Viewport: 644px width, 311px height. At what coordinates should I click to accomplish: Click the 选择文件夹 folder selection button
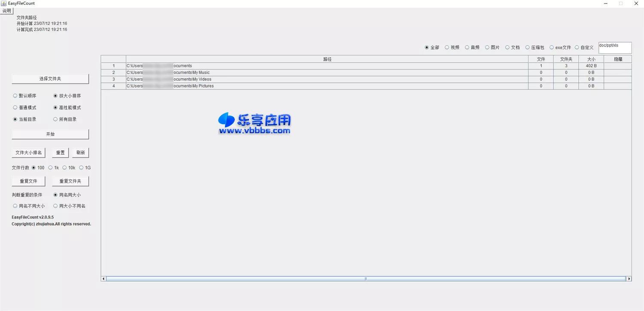tap(50, 79)
